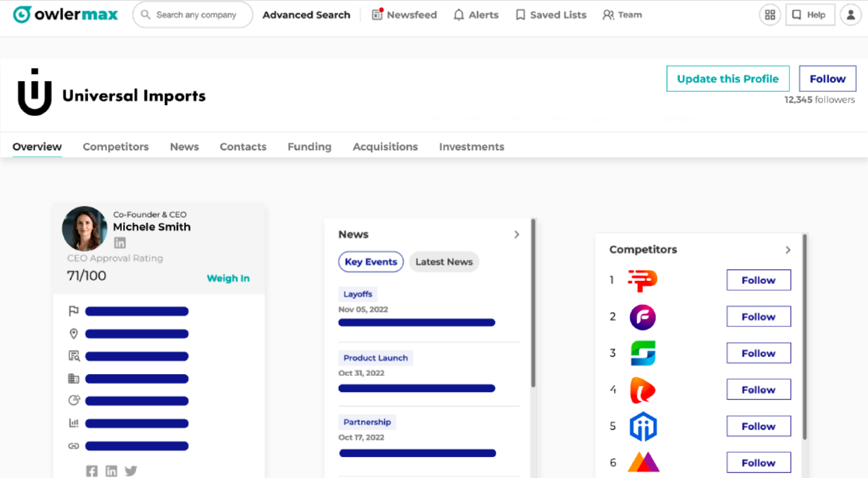The width and height of the screenshot is (868, 478).
Task: Click the Saved Lists bookmark icon
Action: 521,15
